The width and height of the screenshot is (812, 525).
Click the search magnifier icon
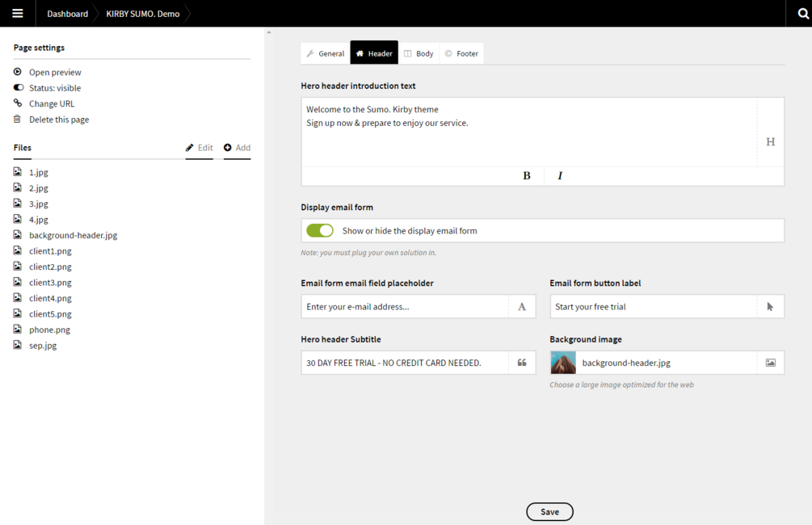(802, 14)
